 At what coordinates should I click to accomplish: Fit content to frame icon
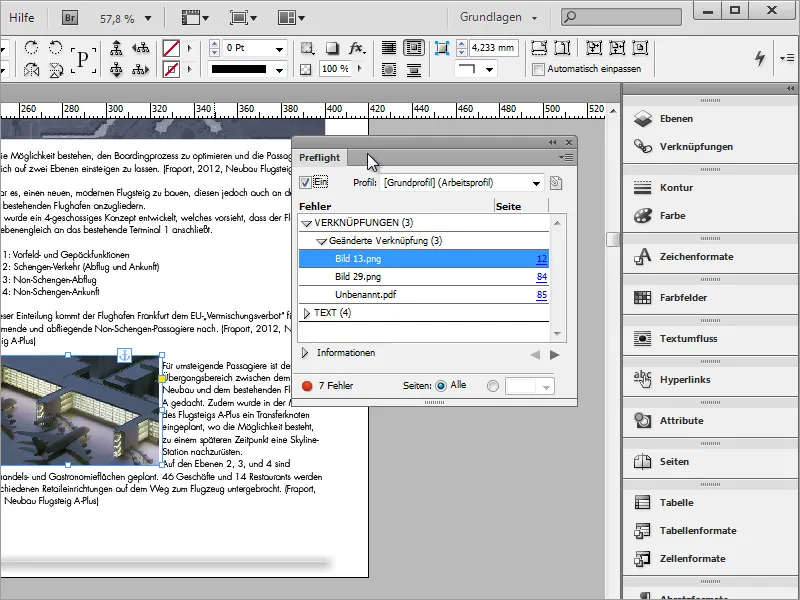point(593,48)
